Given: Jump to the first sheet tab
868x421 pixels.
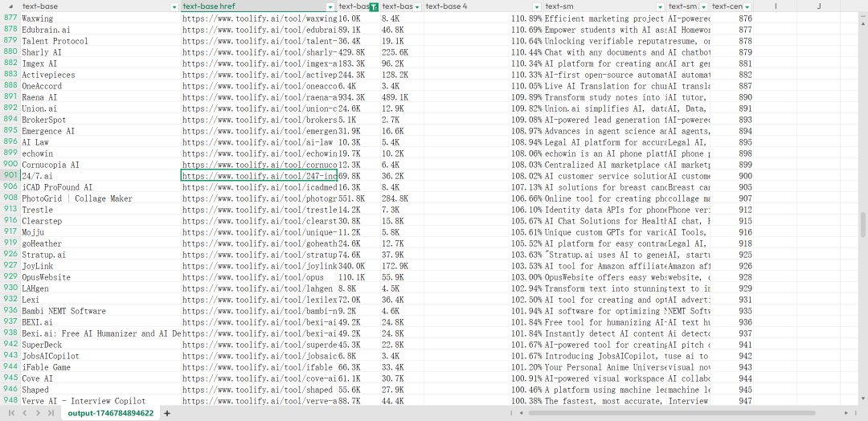Looking at the screenshot, I should point(11,413).
